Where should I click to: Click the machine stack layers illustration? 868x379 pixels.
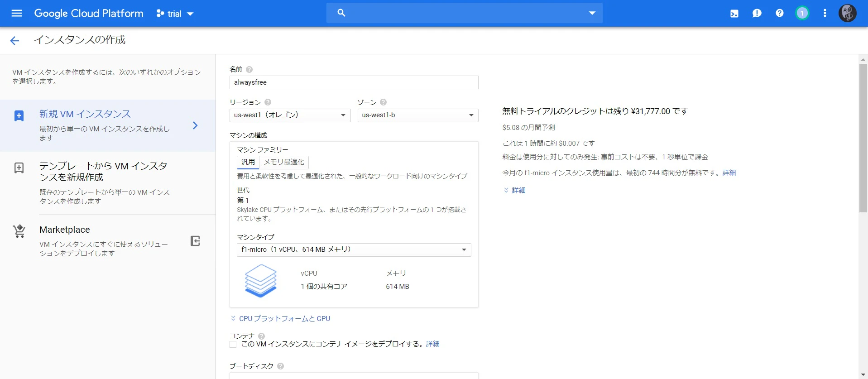coord(261,281)
